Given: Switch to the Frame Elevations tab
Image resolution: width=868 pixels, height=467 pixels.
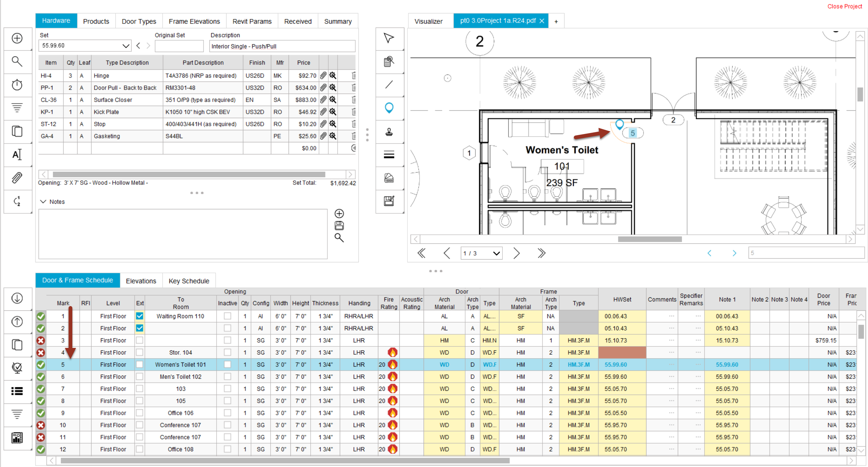Looking at the screenshot, I should [194, 21].
